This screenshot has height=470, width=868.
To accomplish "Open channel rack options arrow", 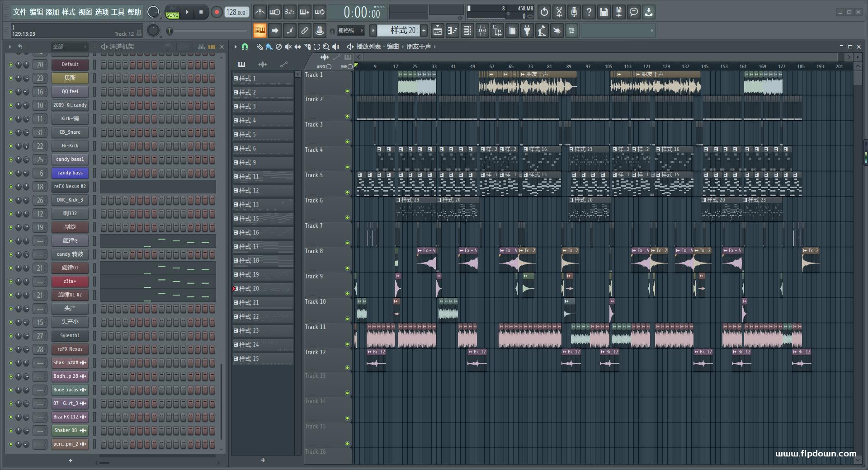I will pos(10,47).
